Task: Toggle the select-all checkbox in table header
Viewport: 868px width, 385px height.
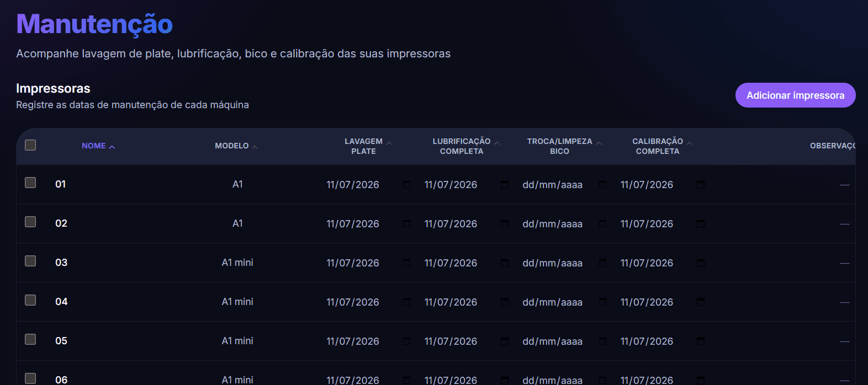Action: 30,145
